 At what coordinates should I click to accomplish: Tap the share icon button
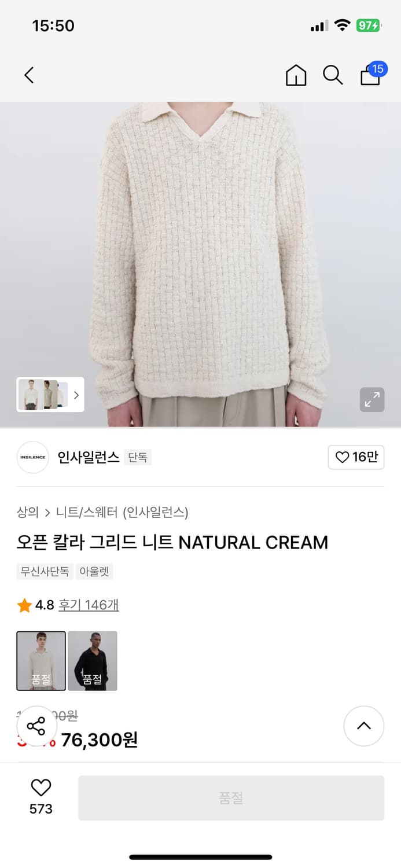pos(36,726)
